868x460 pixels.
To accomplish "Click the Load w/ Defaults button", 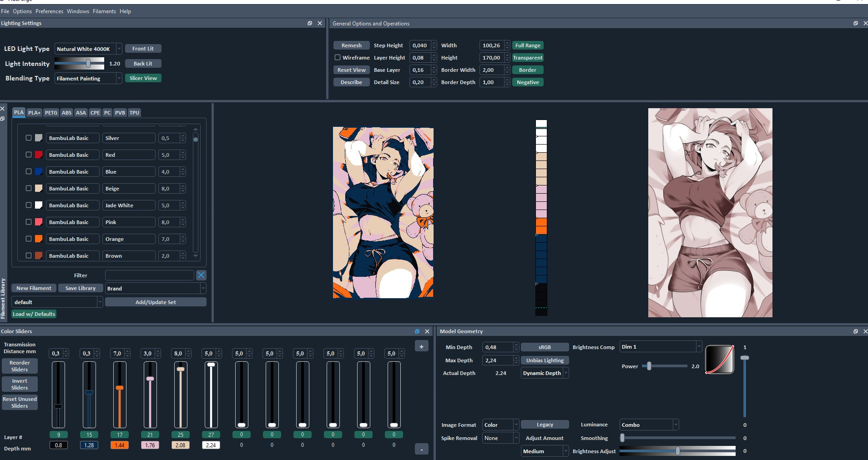I will point(34,314).
